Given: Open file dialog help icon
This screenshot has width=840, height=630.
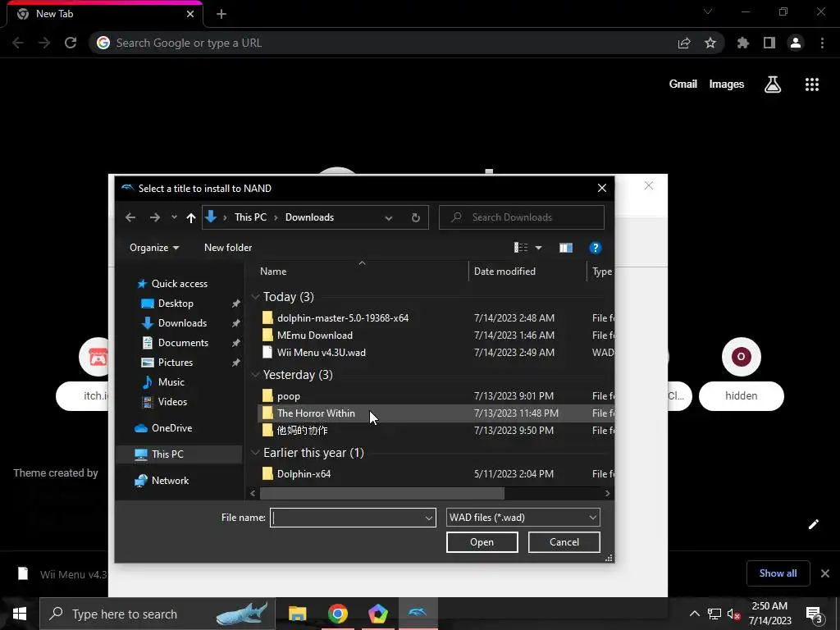Looking at the screenshot, I should tap(595, 248).
